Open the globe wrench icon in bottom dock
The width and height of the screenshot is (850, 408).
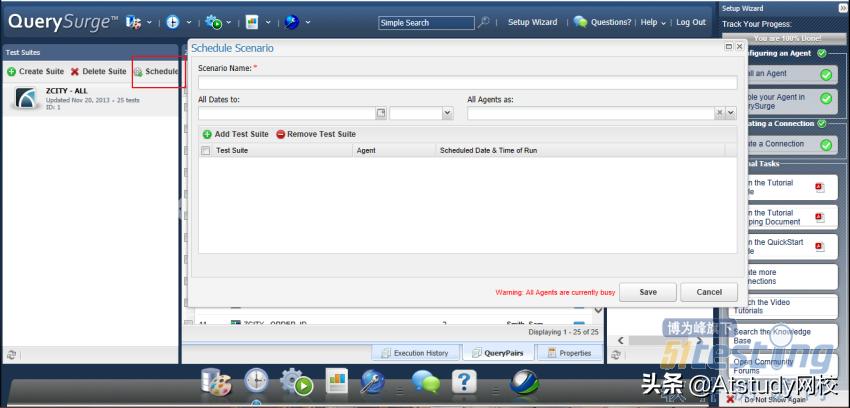[x=373, y=381]
